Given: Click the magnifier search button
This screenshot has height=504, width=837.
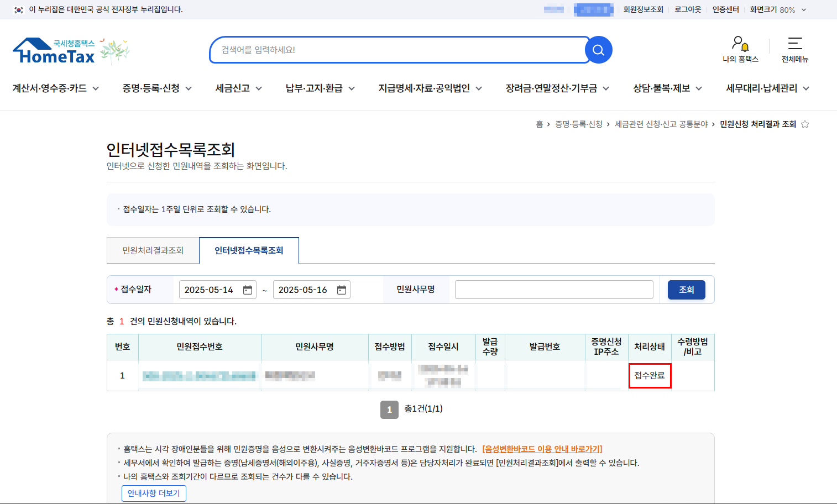Looking at the screenshot, I should tap(598, 50).
